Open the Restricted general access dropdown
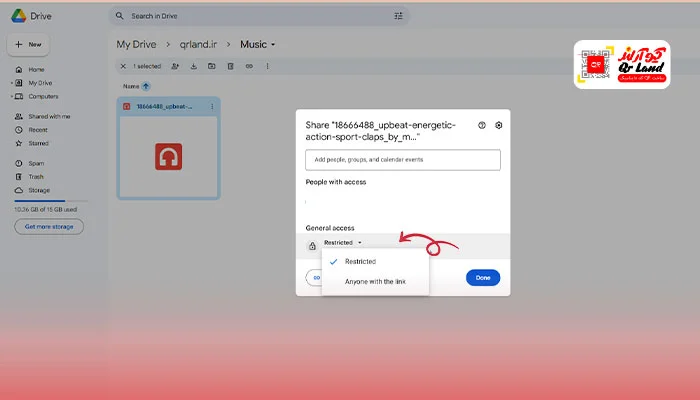The height and width of the screenshot is (400, 700). [x=342, y=242]
